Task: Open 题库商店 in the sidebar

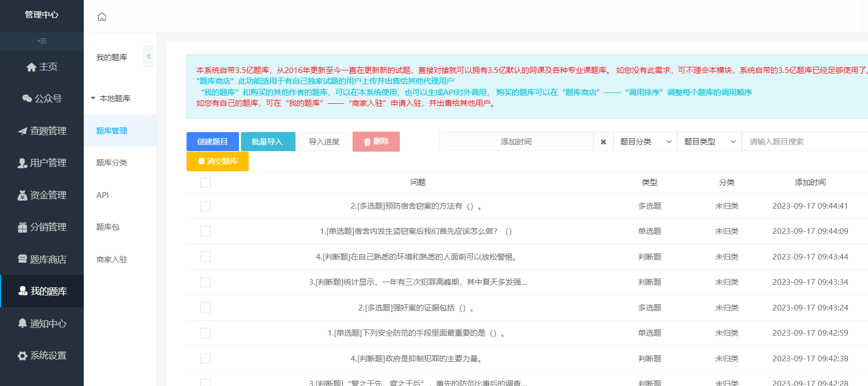Action: tap(42, 259)
